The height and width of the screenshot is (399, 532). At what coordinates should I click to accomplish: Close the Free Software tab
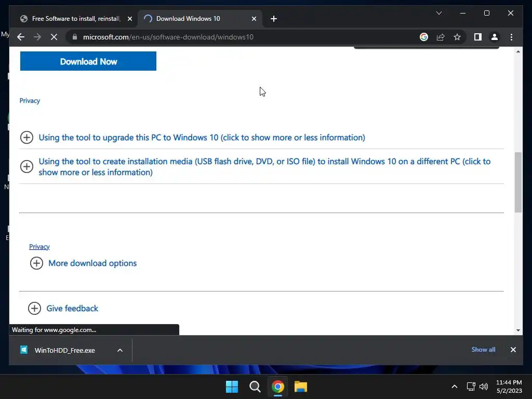click(x=129, y=19)
